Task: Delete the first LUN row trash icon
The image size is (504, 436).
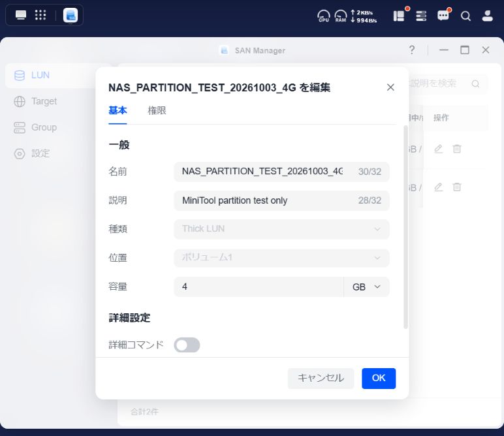Action: pos(457,149)
